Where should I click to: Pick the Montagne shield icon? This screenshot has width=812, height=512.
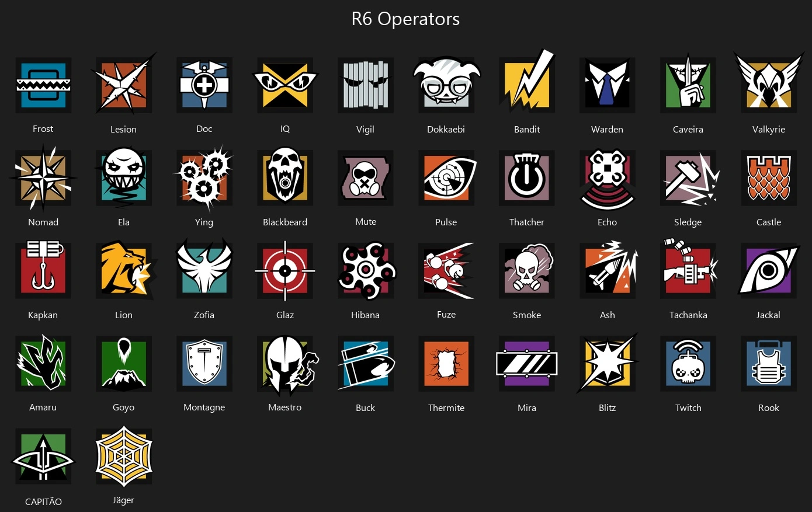click(204, 364)
